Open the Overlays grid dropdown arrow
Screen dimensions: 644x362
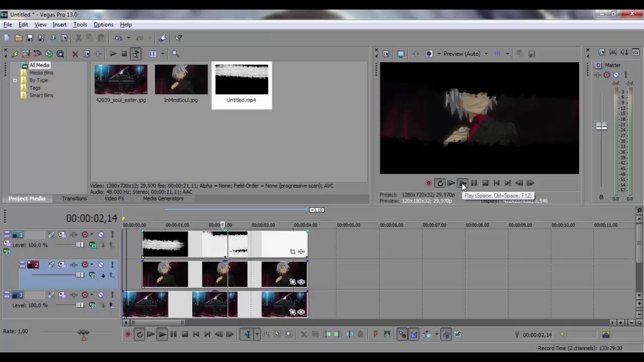coord(507,54)
